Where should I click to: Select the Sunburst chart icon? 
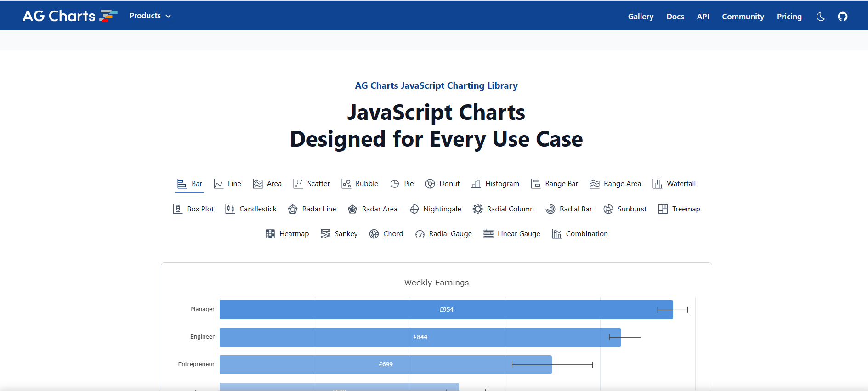click(608, 209)
